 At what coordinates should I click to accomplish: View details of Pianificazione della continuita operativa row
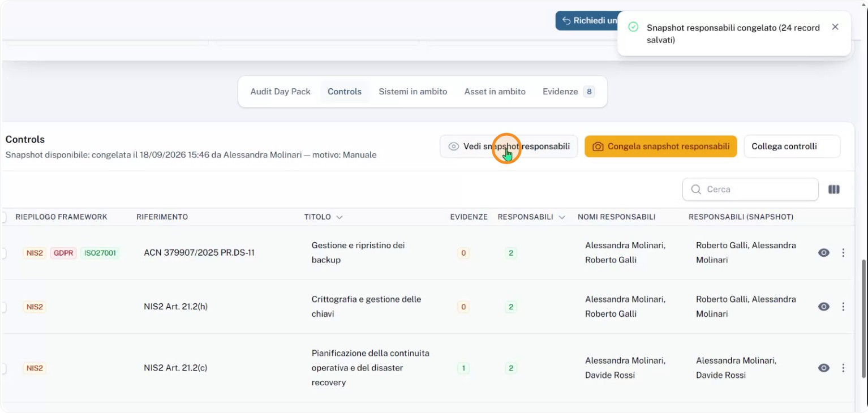(824, 368)
